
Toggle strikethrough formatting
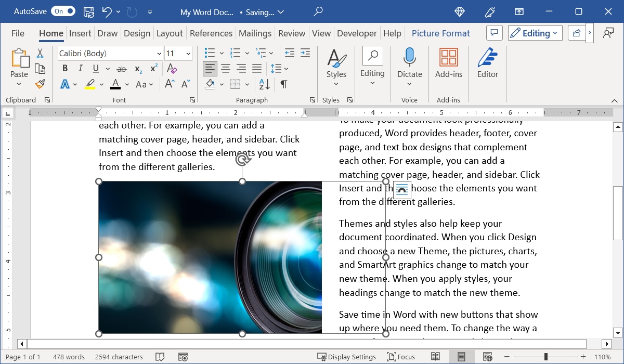point(122,68)
